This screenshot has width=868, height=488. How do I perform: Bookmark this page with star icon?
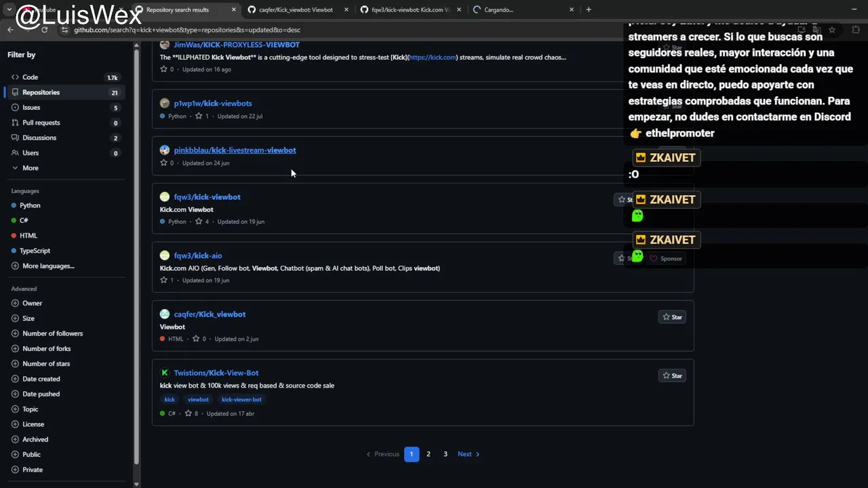(832, 30)
